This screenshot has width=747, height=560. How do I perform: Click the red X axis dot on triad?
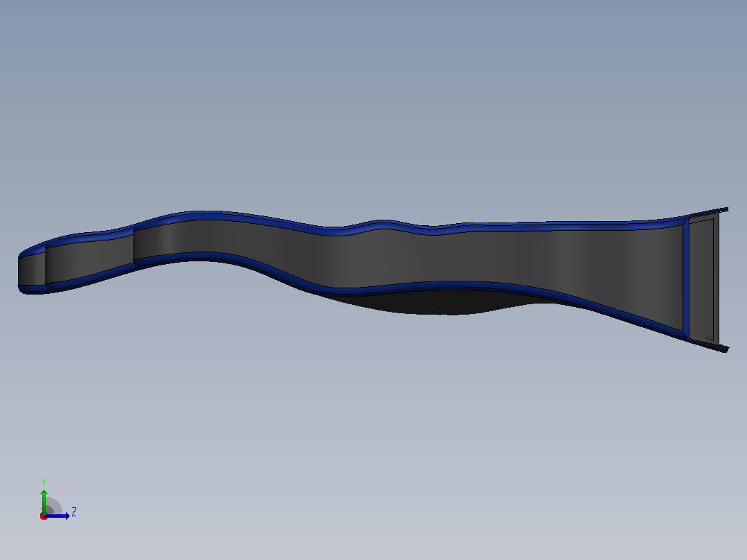point(44,516)
